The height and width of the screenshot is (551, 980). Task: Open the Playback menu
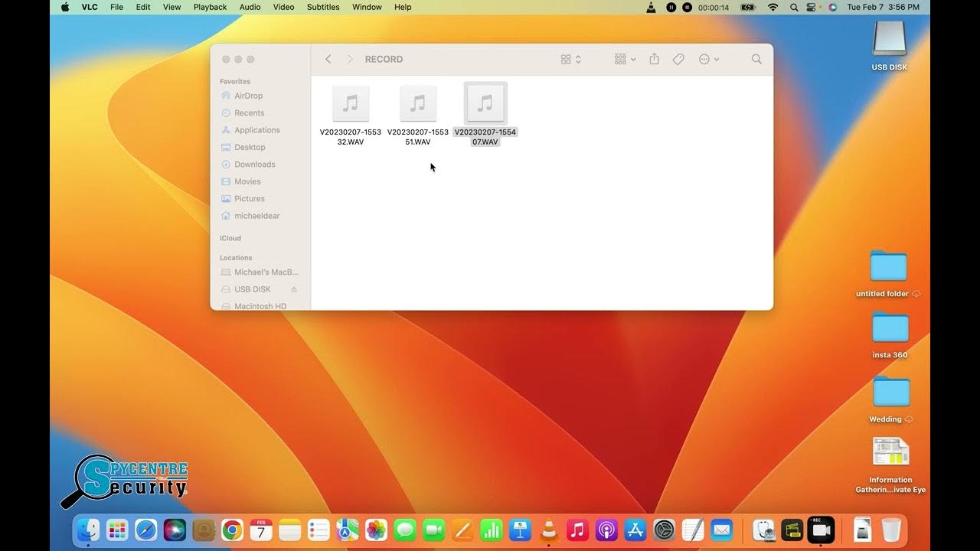coord(210,7)
